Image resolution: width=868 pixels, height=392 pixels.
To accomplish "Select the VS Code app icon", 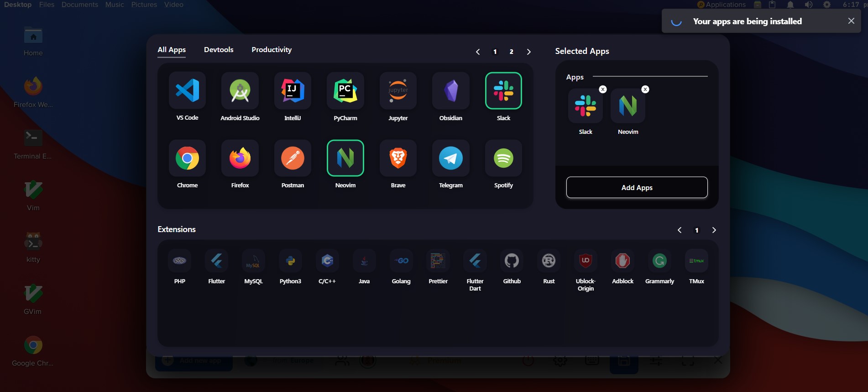I will point(187,90).
